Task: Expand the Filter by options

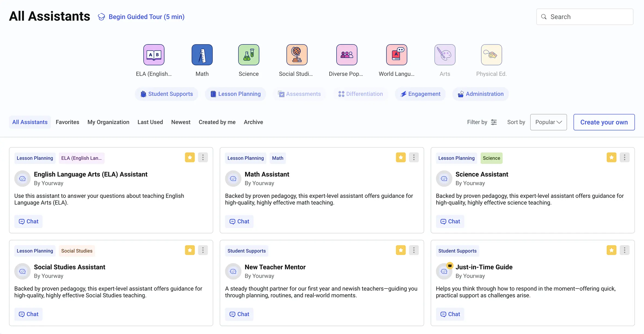Action: tap(482, 122)
